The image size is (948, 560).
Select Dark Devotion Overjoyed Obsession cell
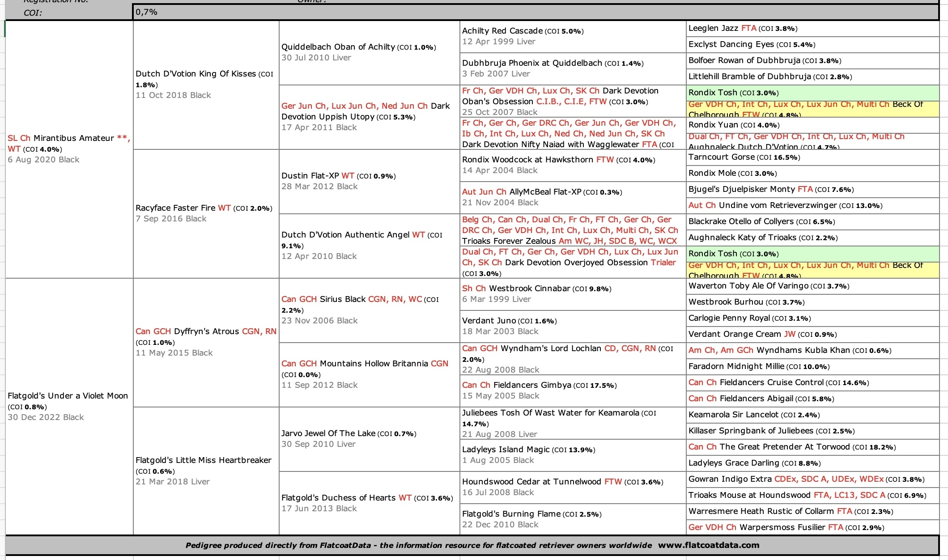pos(573,262)
